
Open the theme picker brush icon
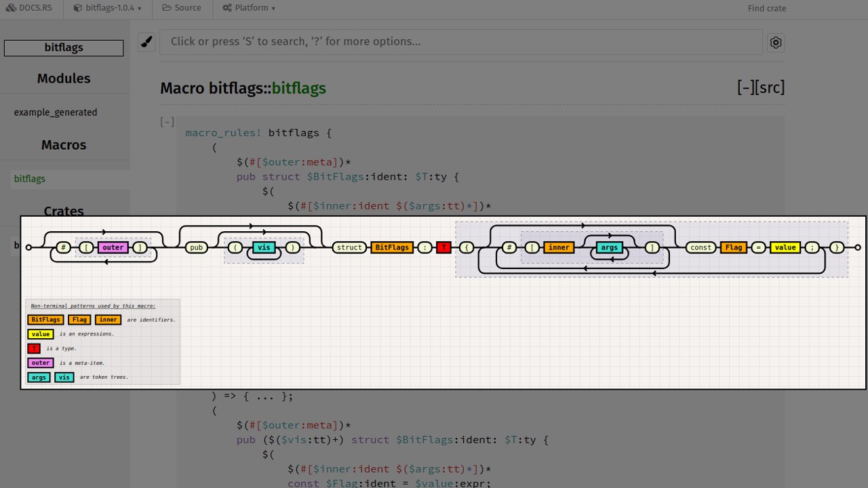tap(146, 42)
